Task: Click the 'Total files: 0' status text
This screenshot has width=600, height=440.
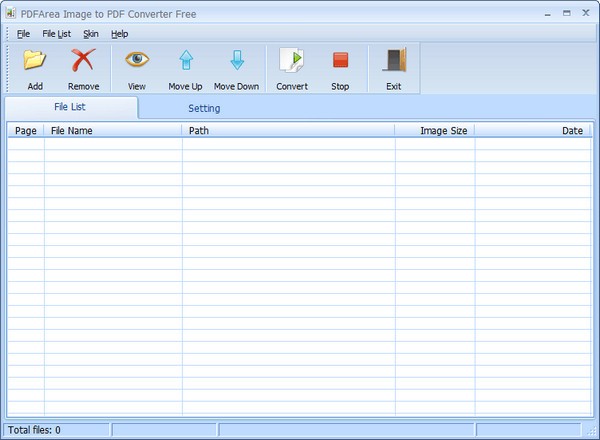Action: pos(34,430)
